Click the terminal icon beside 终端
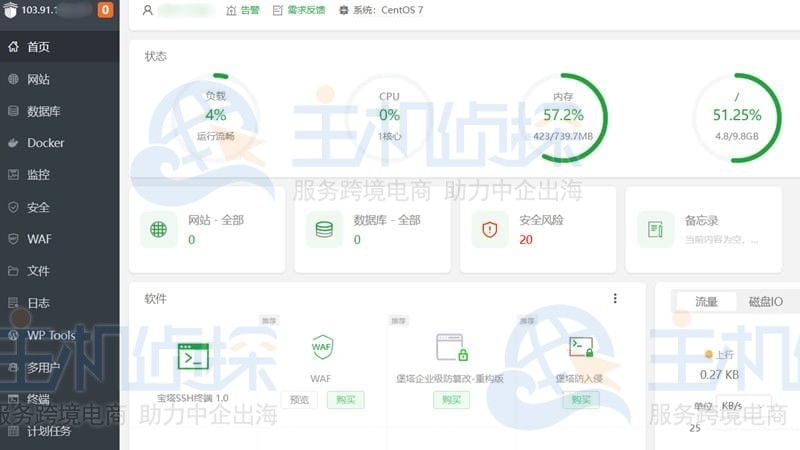This screenshot has height=450, width=800. 13,399
